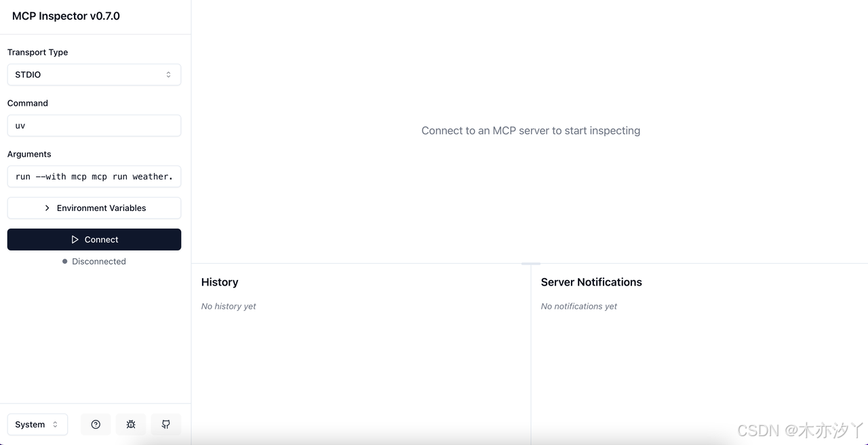Click the panel resize handle above History
868x445 pixels.
point(531,263)
